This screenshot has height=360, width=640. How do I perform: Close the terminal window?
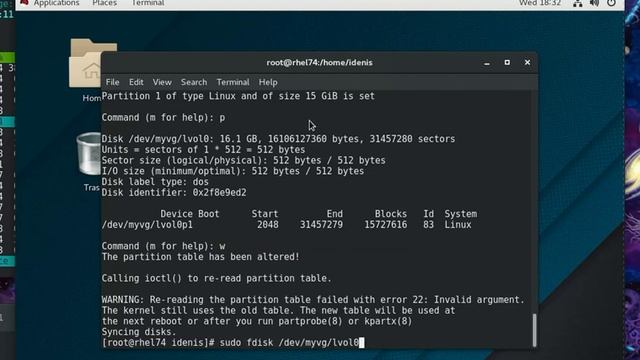(527, 62)
